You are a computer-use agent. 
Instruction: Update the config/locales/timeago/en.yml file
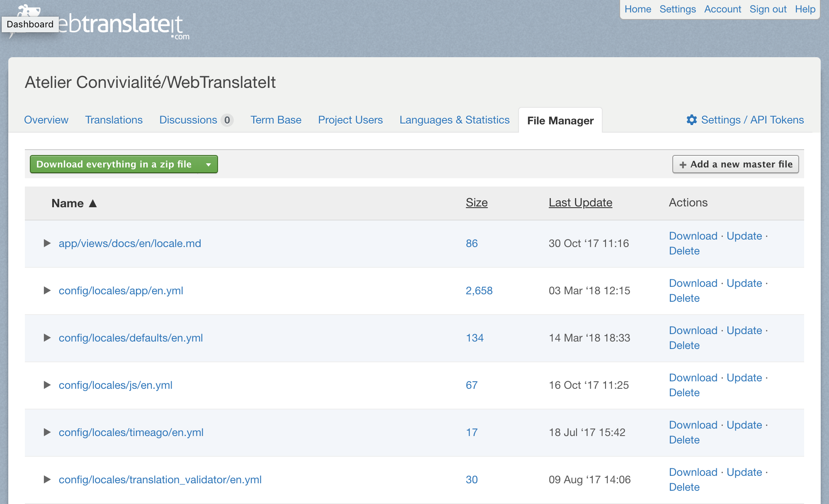click(744, 425)
